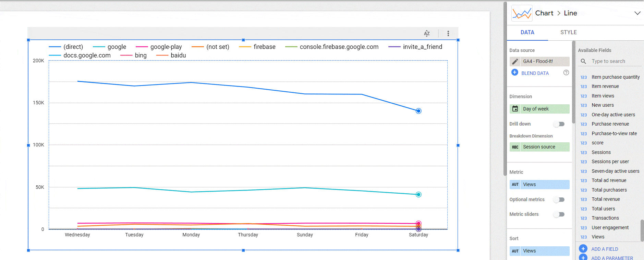Screen dimensions: 644x260
Task: Select the Total users field
Action: pyautogui.click(x=603, y=209)
